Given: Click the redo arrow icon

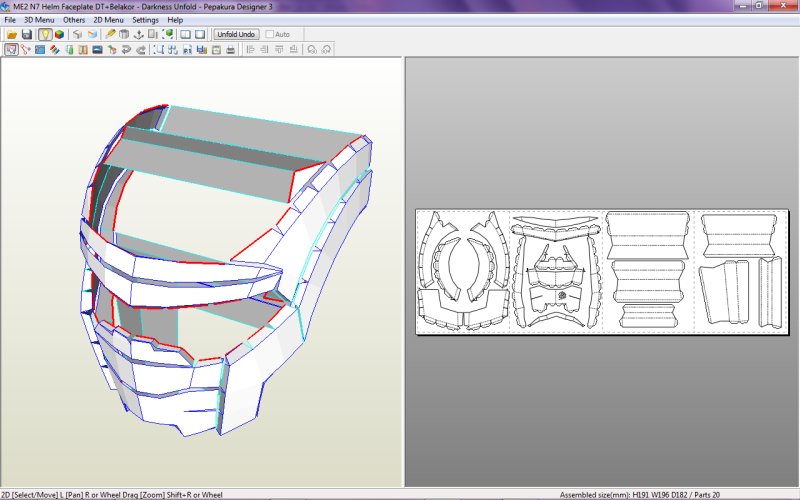Looking at the screenshot, I should [141, 49].
